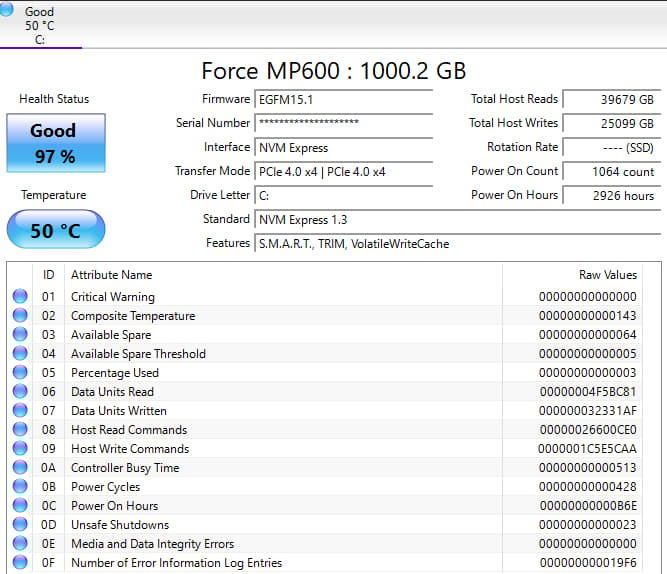The image size is (667, 574).
Task: Select the C: drive tab at top
Action: coord(40,26)
